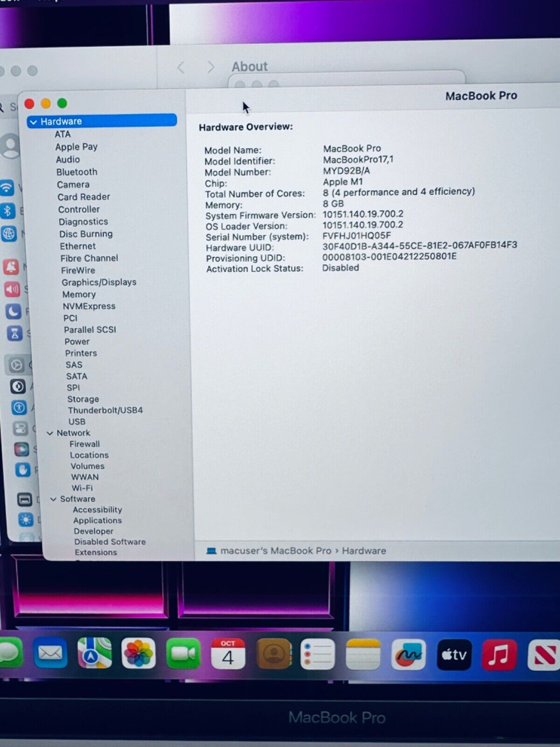
Task: Select Bluetooth under Hardware
Action: tap(77, 172)
